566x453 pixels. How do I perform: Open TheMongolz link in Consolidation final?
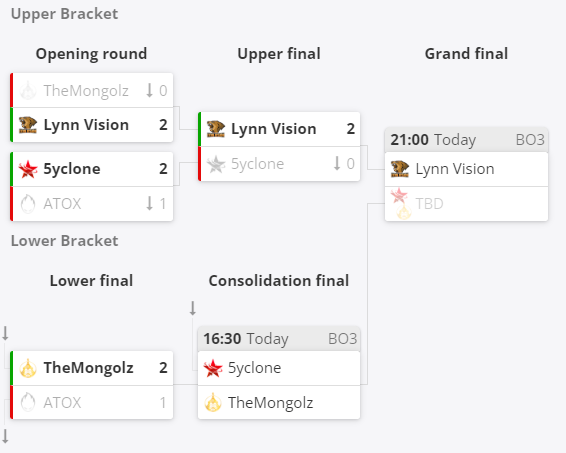pyautogui.click(x=270, y=403)
